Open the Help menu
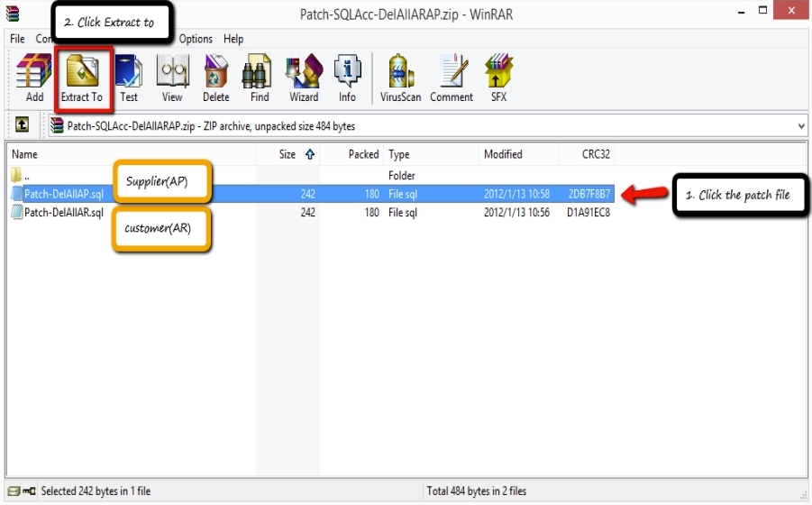812x505 pixels. click(x=233, y=39)
